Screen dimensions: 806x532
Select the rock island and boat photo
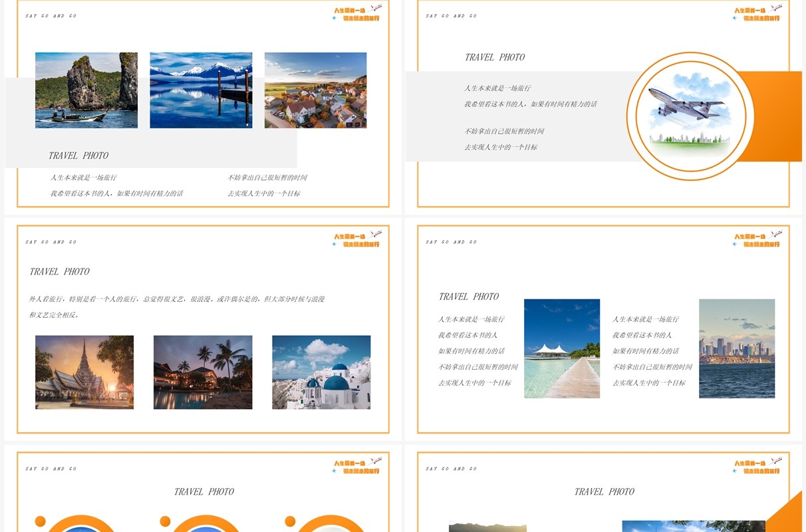pos(86,90)
